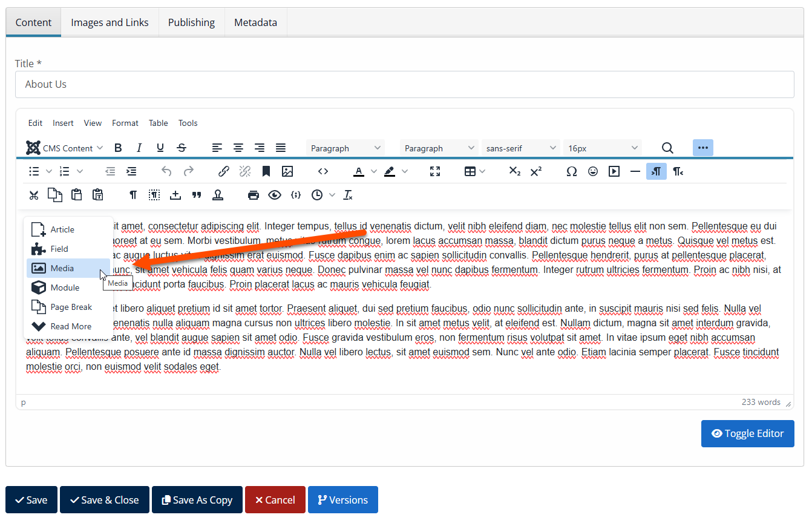
Task: Click the Print icon
Action: [254, 195]
